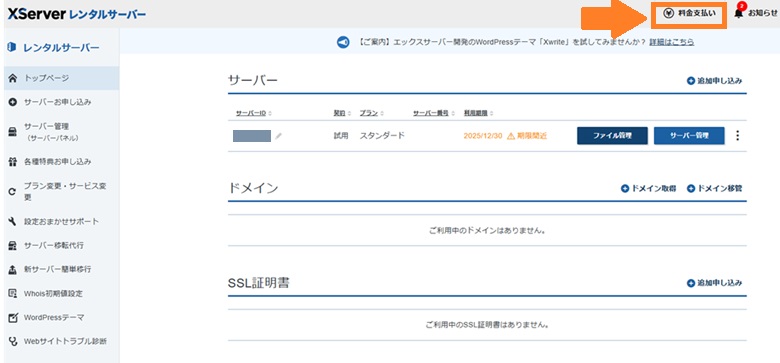
Task: Click the Whois初期値設定 icon
Action: tap(13, 293)
